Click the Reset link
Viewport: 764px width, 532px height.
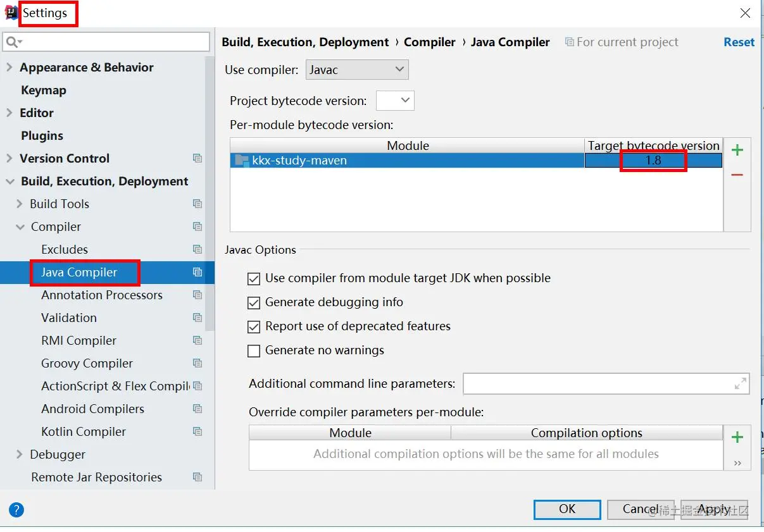(x=739, y=42)
